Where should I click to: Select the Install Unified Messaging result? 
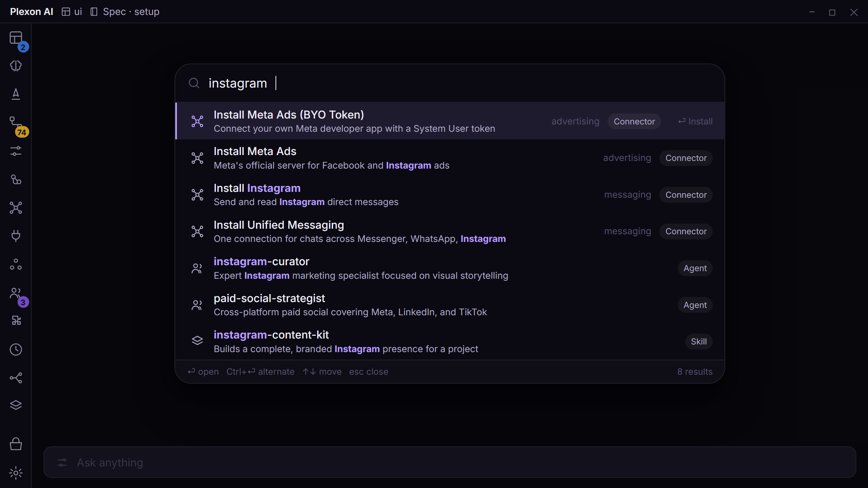pyautogui.click(x=450, y=231)
